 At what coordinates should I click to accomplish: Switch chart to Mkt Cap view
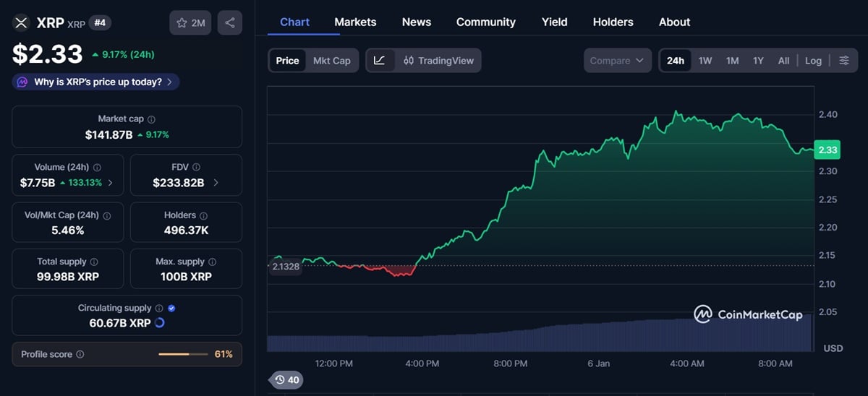tap(331, 61)
